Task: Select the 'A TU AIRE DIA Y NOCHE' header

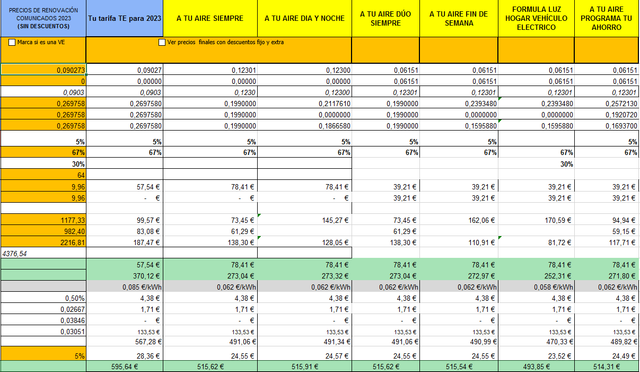Action: (304, 18)
